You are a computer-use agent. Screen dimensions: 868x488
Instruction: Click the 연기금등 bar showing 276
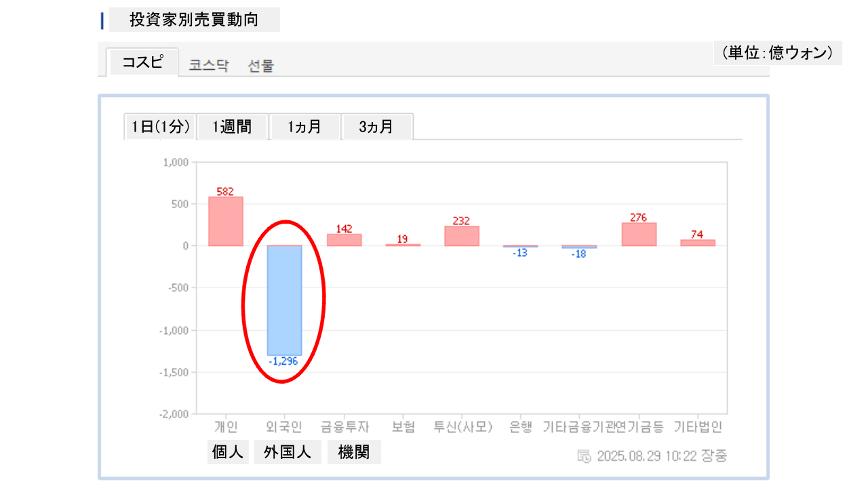point(639,234)
